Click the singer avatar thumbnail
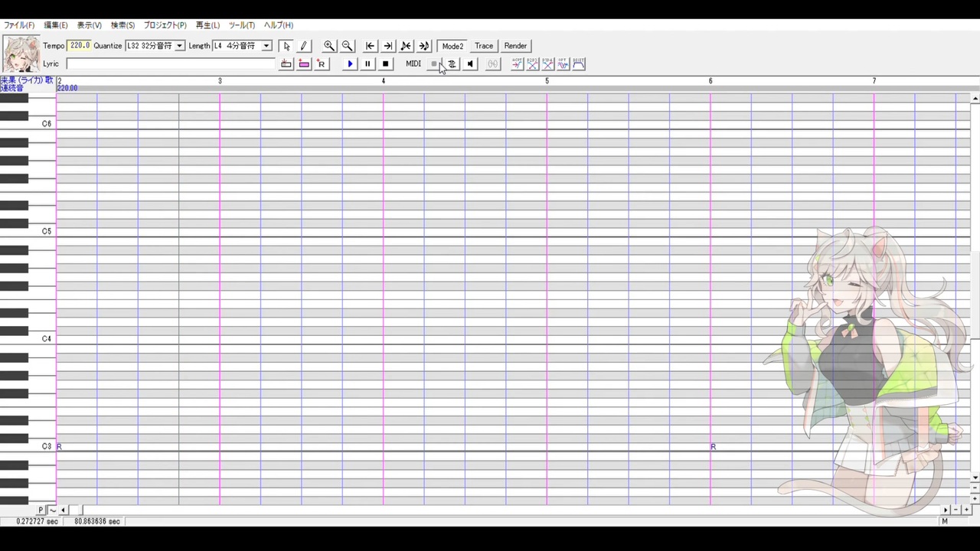 click(x=21, y=54)
